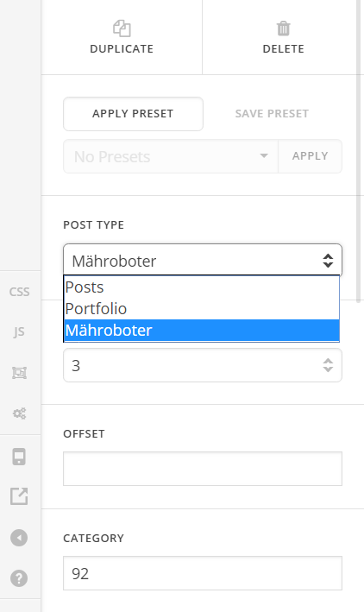This screenshot has width=364, height=612.
Task: Collapse the panel with left arrow icon
Action: click(19, 538)
